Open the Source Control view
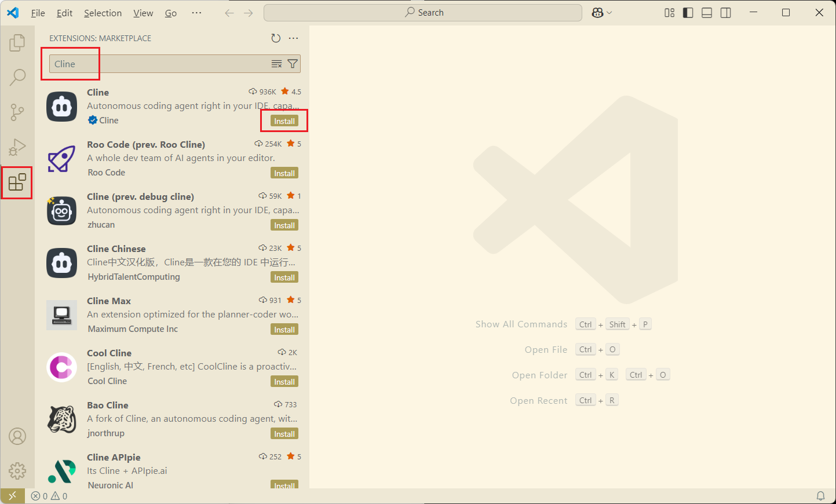The width and height of the screenshot is (836, 504). [17, 112]
